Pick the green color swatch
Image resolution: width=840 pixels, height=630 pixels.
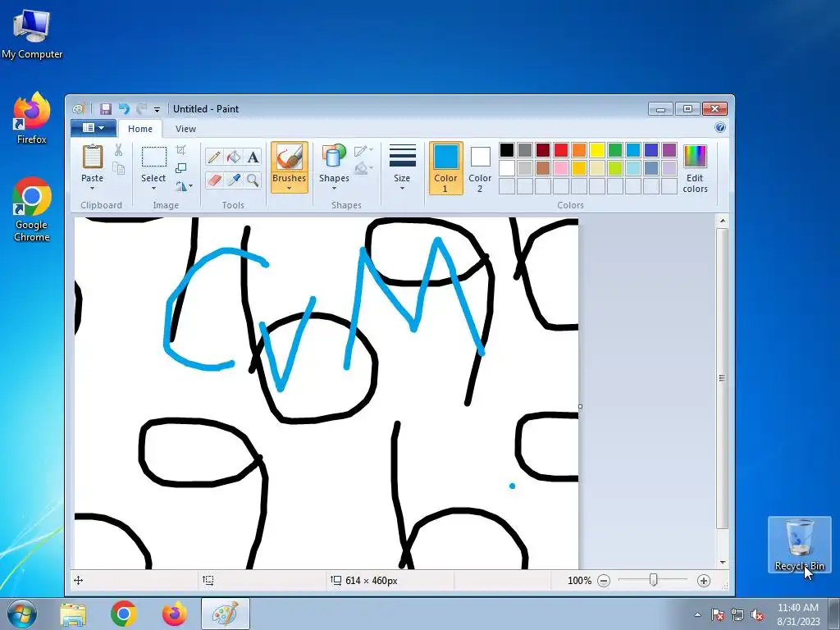[615, 150]
